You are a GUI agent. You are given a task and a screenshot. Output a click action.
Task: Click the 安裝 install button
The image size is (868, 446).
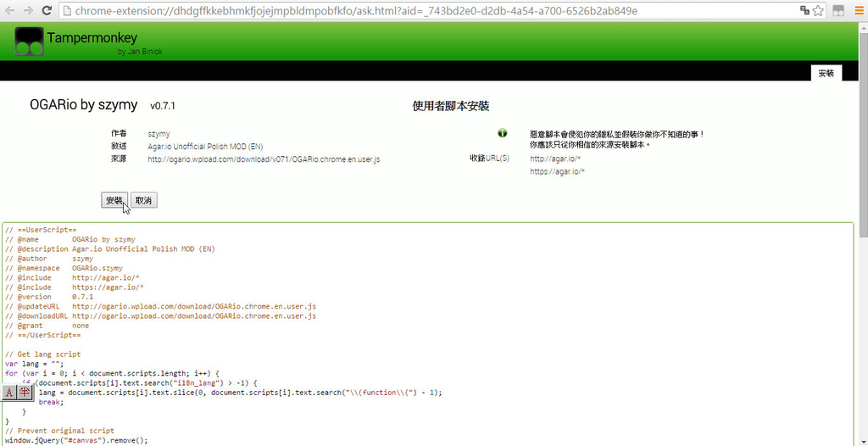(114, 201)
